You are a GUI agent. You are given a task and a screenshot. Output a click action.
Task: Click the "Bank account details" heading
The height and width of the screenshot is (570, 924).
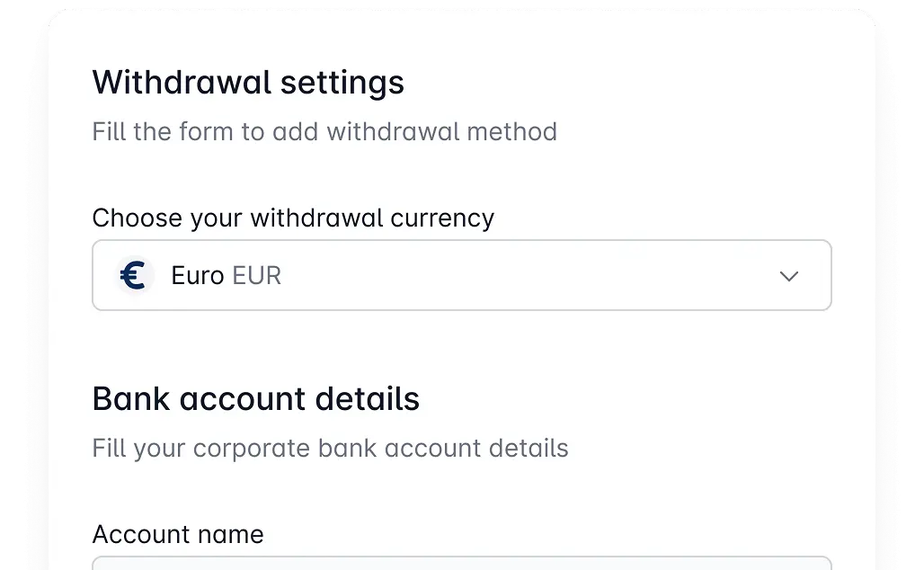pos(255,399)
